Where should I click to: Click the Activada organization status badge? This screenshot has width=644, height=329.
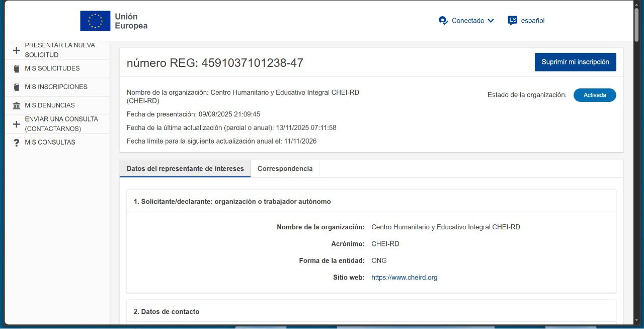click(595, 95)
